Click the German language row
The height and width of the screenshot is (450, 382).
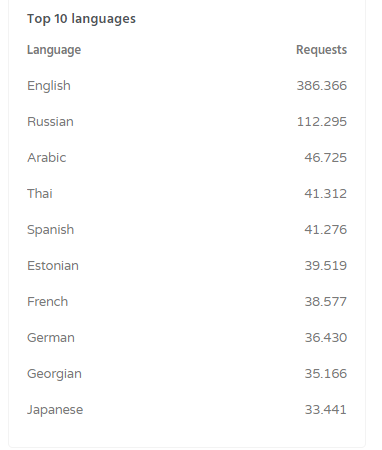[x=187, y=338]
